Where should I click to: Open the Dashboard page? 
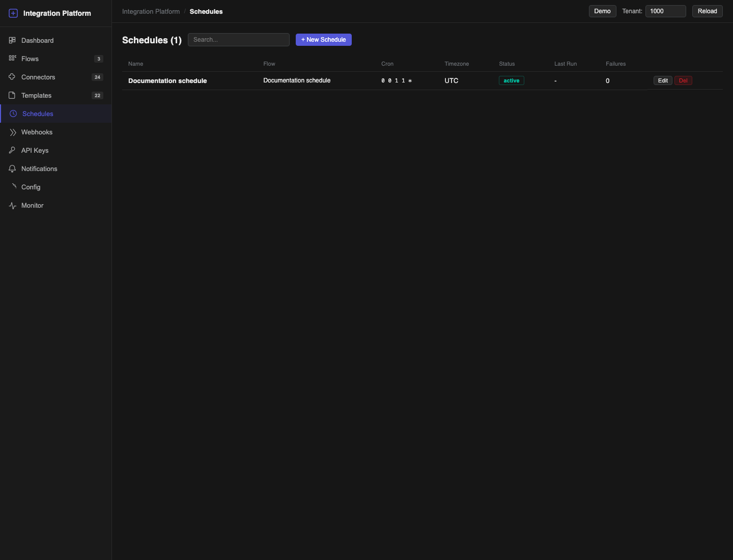[x=56, y=40]
